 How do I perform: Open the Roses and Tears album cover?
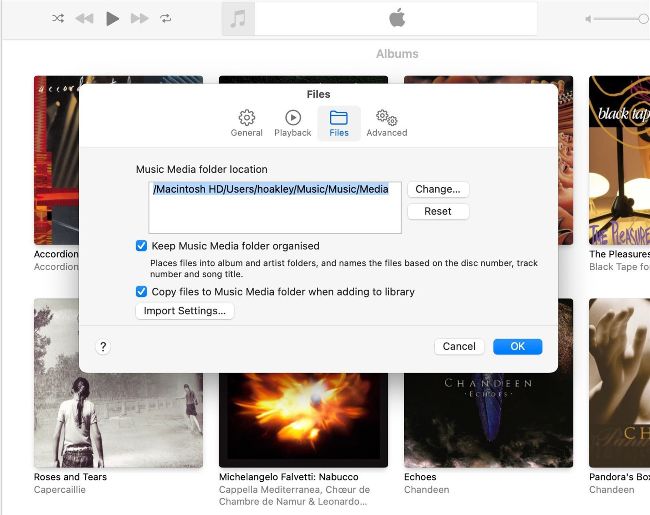pyautogui.click(x=119, y=420)
